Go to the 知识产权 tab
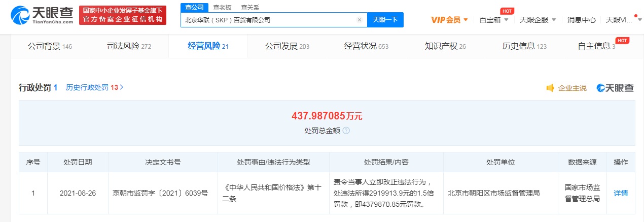644x222 pixels. [445, 46]
